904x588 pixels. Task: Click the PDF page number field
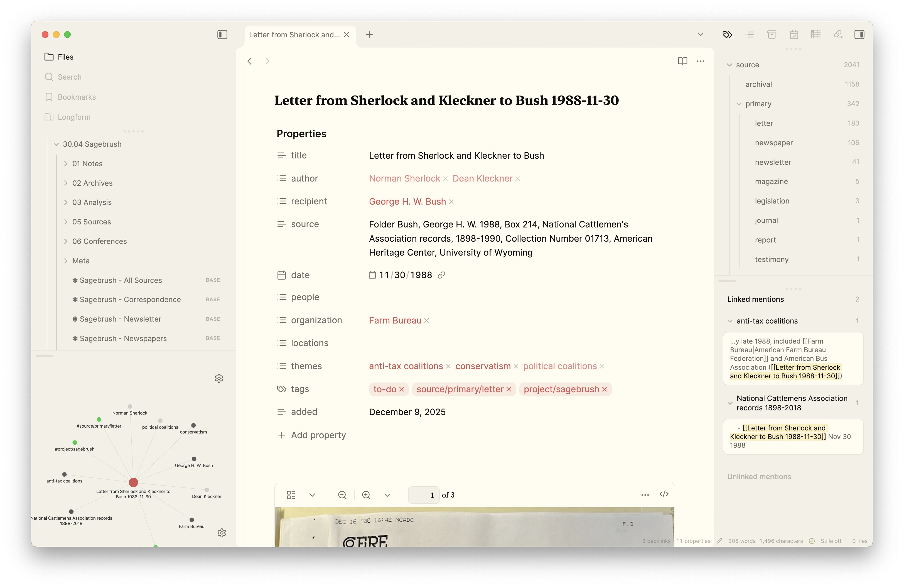(x=424, y=494)
